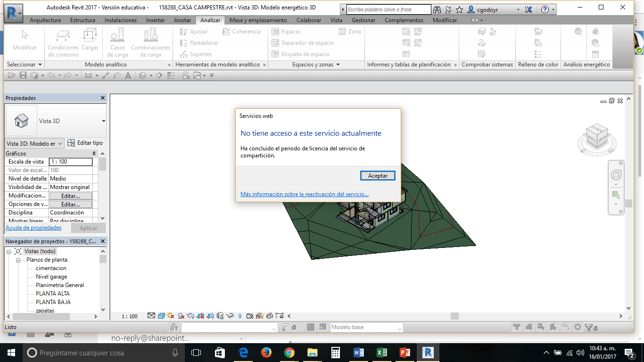Open the Vista ribbon tab
The image size is (644, 362).
click(x=336, y=20)
